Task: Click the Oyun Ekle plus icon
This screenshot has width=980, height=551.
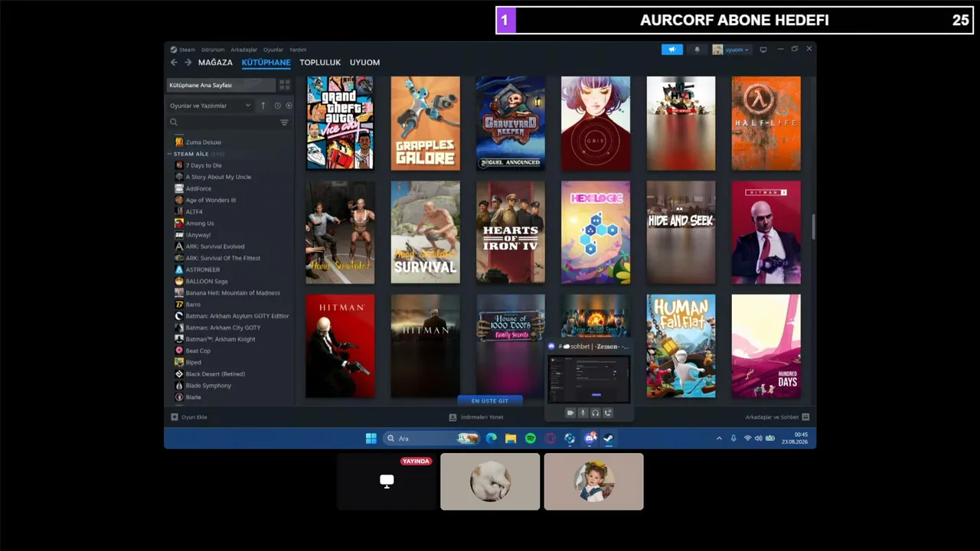Action: (175, 417)
